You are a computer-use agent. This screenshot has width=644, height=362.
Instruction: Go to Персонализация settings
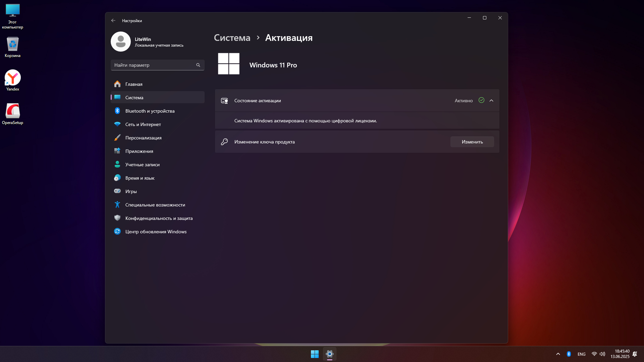[143, 138]
